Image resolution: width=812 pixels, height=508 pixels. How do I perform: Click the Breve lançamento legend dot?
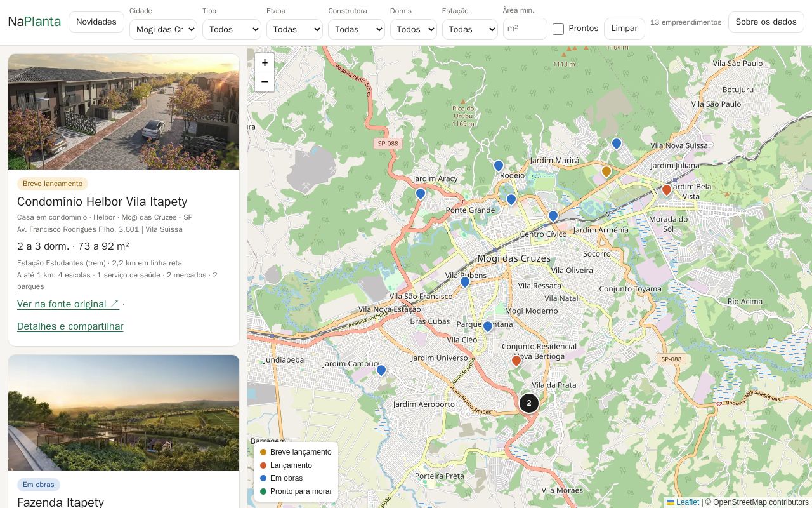pyautogui.click(x=263, y=452)
